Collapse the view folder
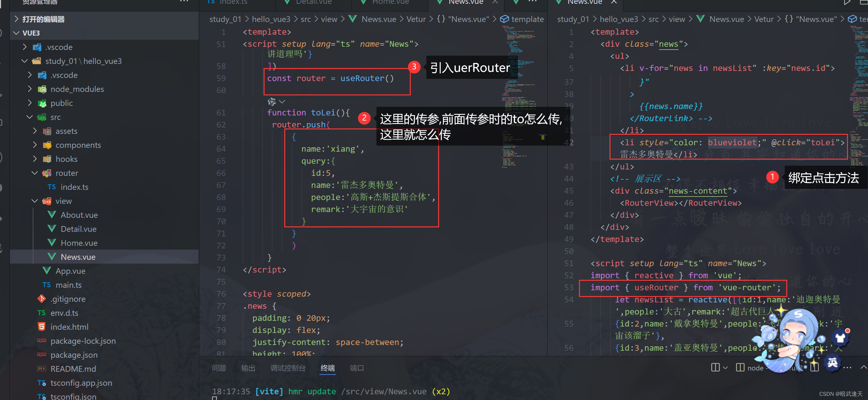The height and width of the screenshot is (400, 868). [35, 201]
